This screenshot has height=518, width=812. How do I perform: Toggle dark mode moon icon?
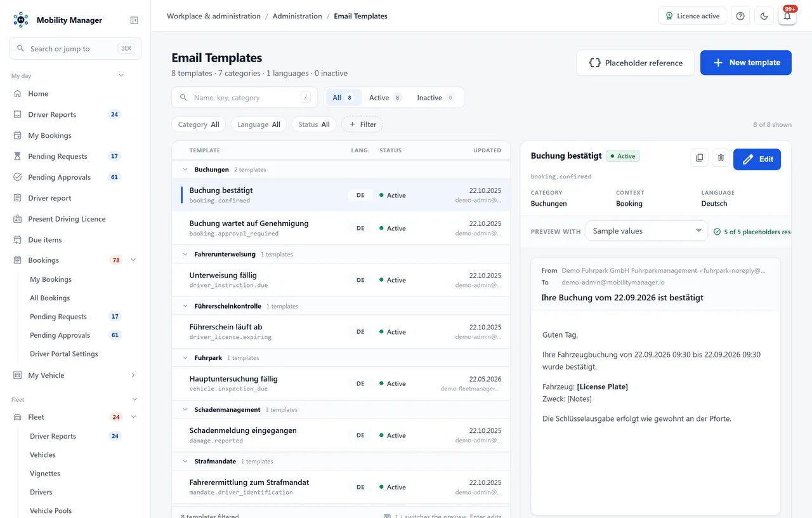(x=764, y=16)
